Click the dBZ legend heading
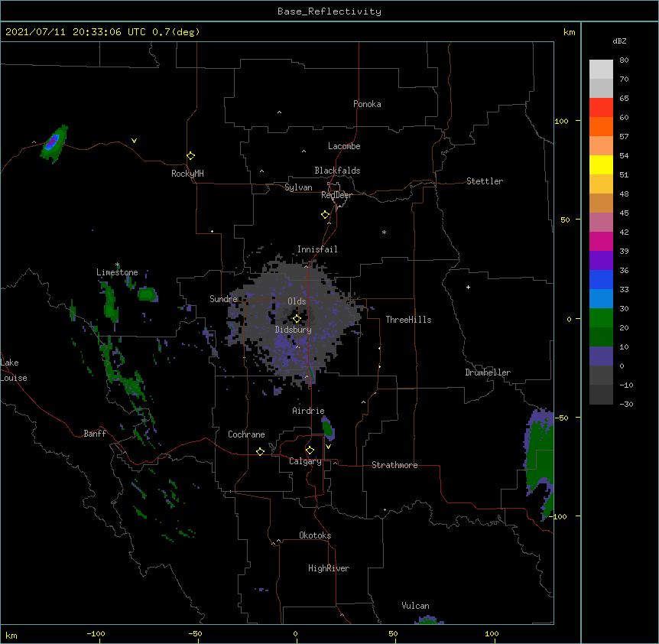This screenshot has width=659, height=644. point(619,41)
